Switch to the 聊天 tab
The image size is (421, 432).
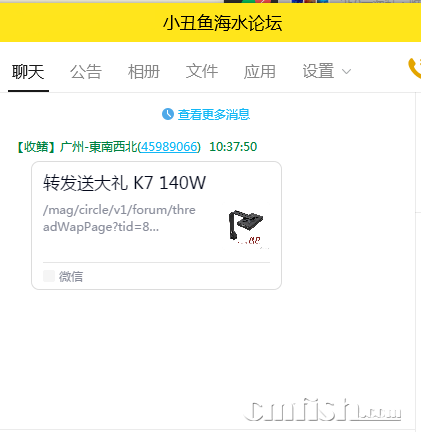pos(28,72)
